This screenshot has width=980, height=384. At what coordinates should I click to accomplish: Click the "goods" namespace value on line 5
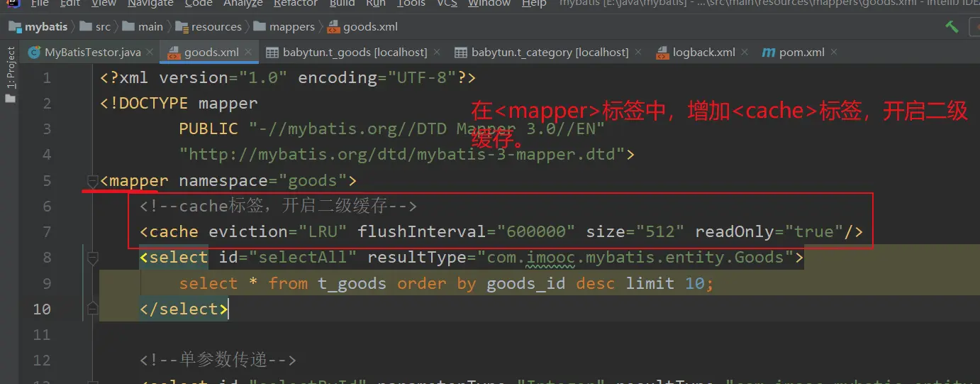tap(313, 181)
